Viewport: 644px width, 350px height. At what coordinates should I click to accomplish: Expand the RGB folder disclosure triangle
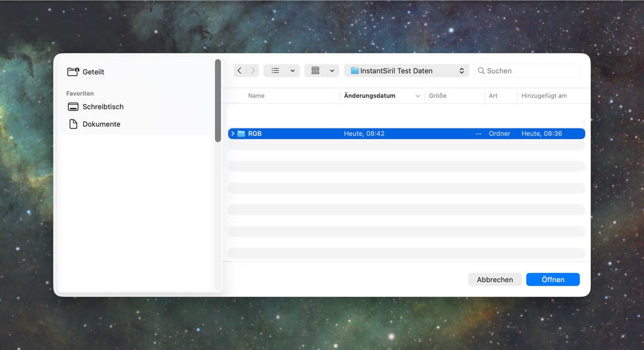pos(233,133)
